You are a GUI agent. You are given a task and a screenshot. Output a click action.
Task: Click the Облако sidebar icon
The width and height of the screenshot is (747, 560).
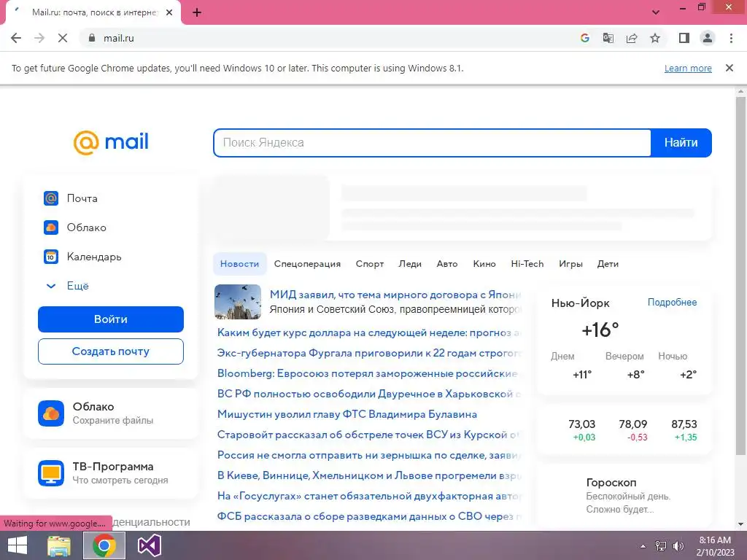click(x=51, y=227)
